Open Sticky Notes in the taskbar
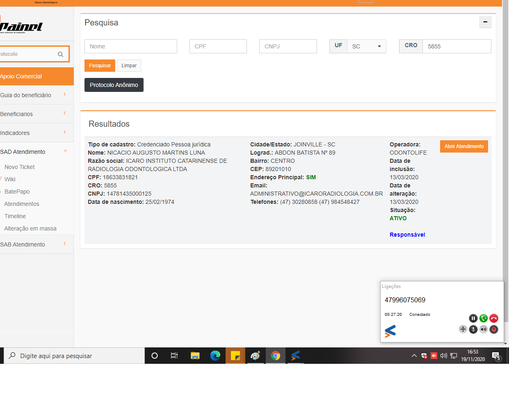Image resolution: width=525 pixels, height=420 pixels. click(x=235, y=356)
